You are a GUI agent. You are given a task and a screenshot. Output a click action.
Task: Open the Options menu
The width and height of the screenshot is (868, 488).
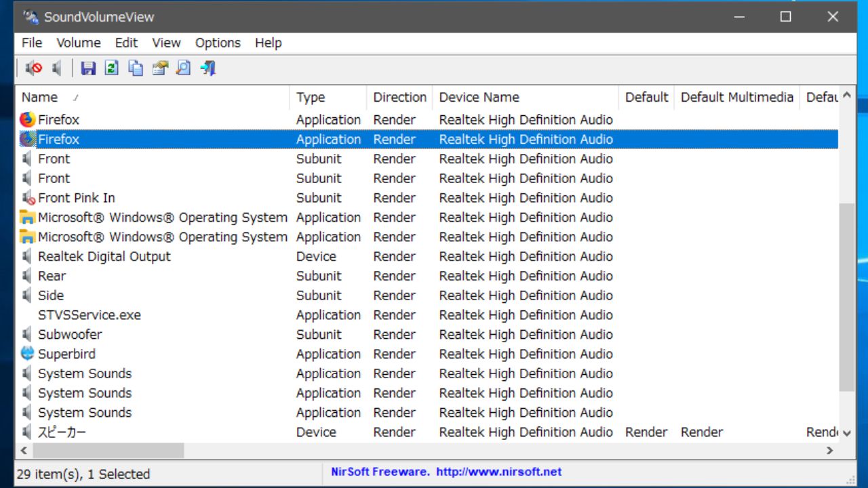coord(218,43)
